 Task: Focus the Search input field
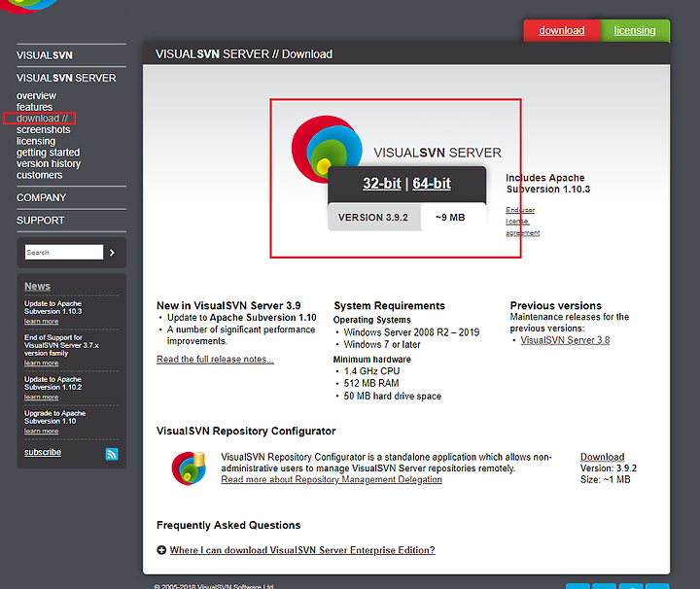(64, 252)
